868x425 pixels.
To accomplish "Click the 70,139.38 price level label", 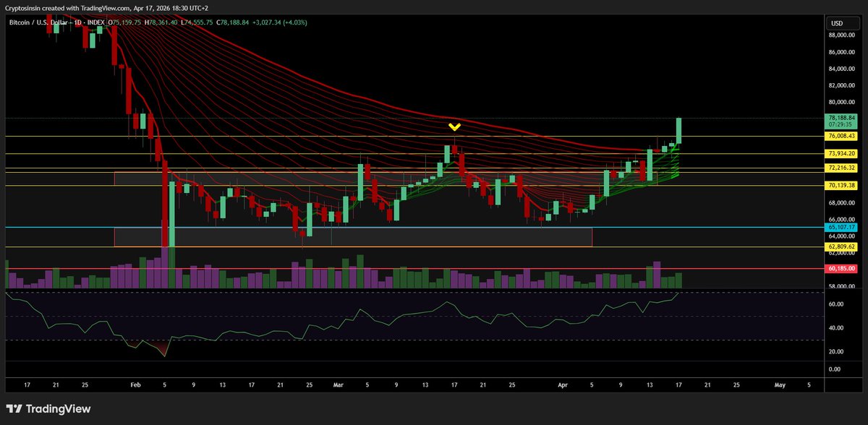I will 841,186.
